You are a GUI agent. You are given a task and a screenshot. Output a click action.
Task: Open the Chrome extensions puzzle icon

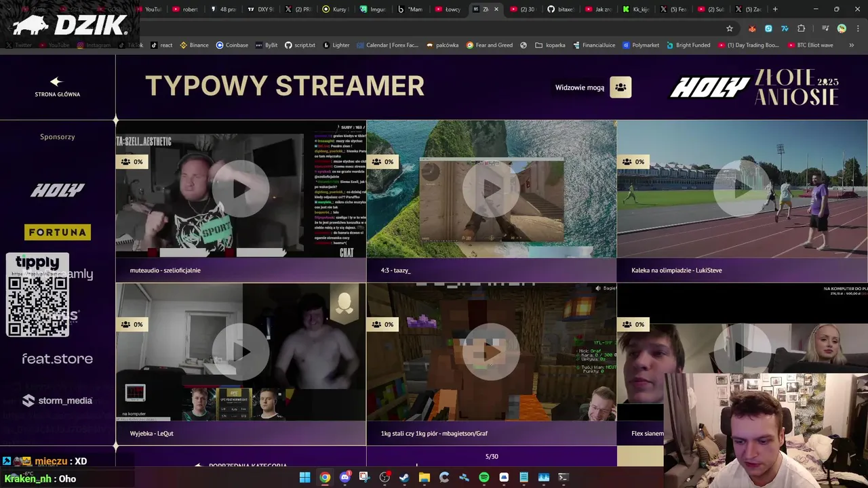[802, 28]
